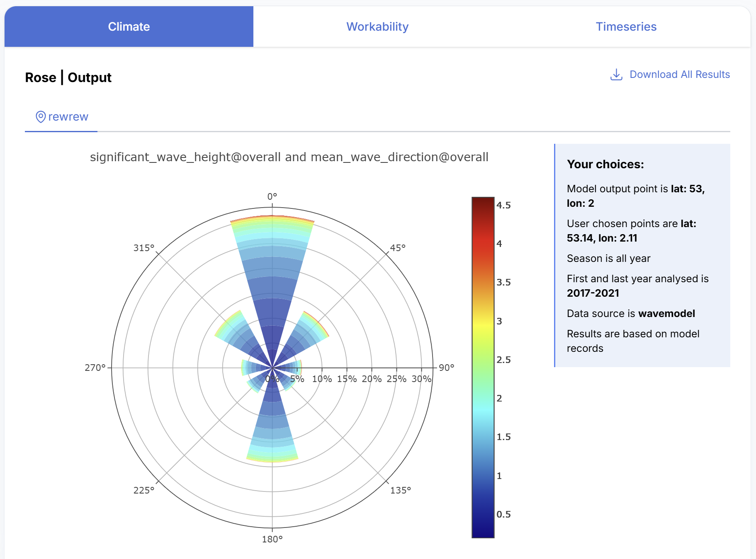Click the 90° angular axis label
This screenshot has width=756, height=559.
click(447, 368)
